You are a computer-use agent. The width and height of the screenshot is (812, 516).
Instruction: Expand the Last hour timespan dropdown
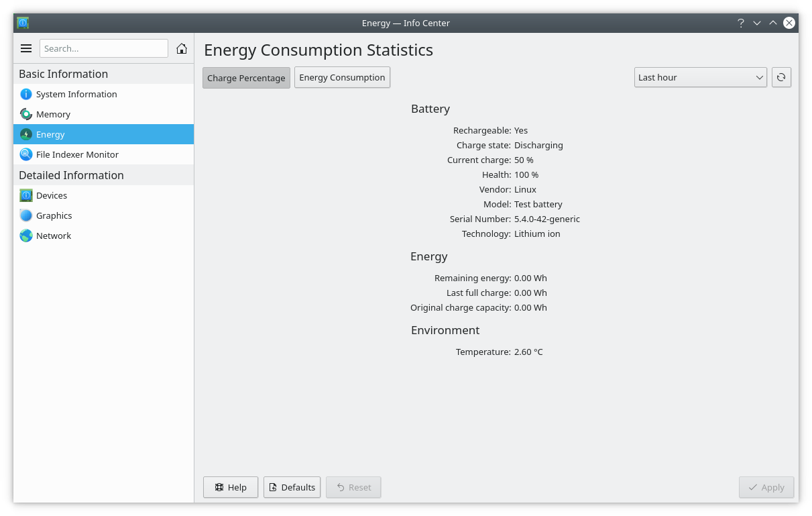[x=700, y=77]
